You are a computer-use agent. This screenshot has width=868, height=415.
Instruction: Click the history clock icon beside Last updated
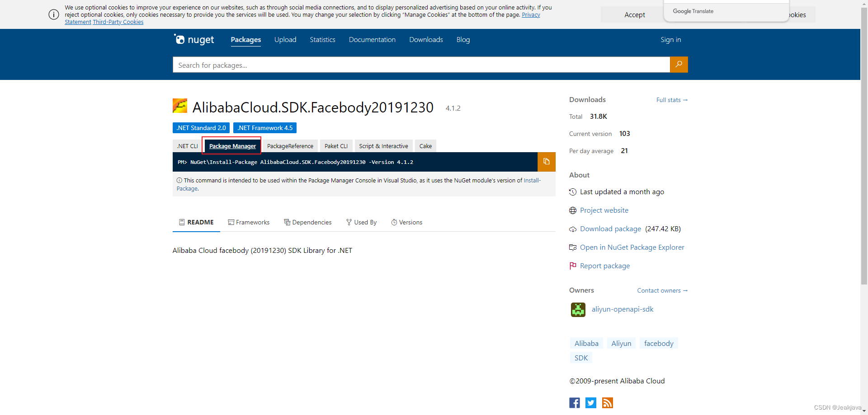[573, 192]
